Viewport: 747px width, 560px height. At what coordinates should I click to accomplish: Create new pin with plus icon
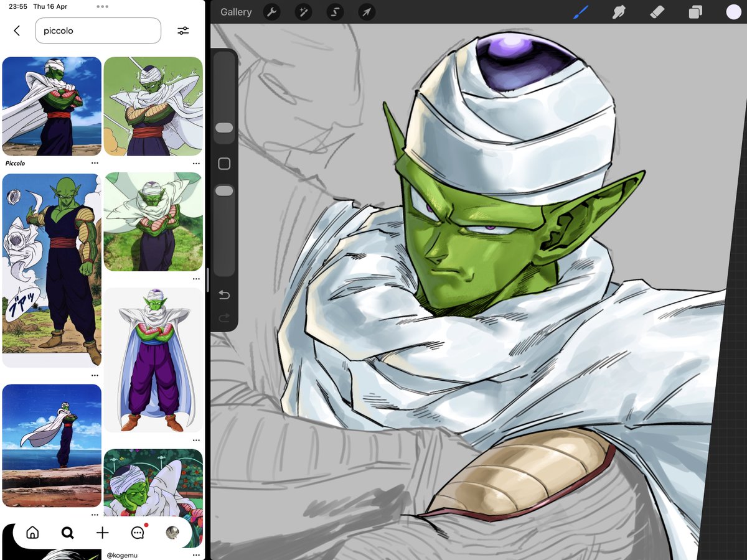(x=103, y=533)
